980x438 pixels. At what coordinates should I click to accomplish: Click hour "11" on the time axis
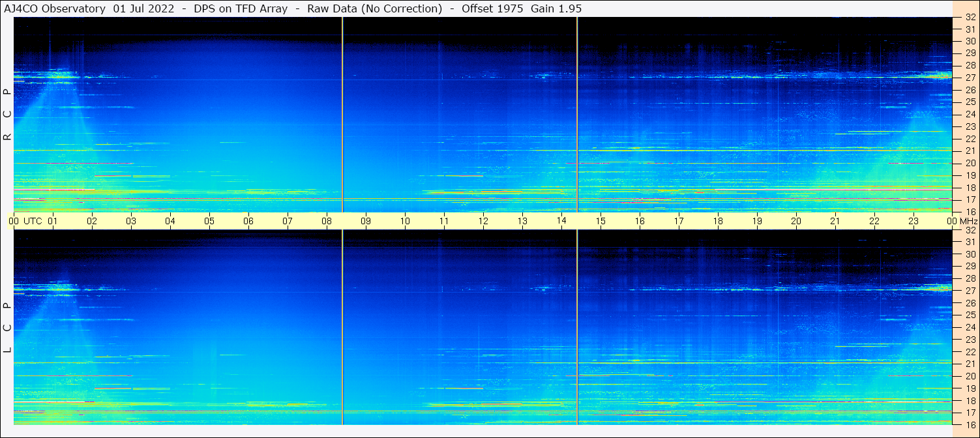(x=444, y=221)
